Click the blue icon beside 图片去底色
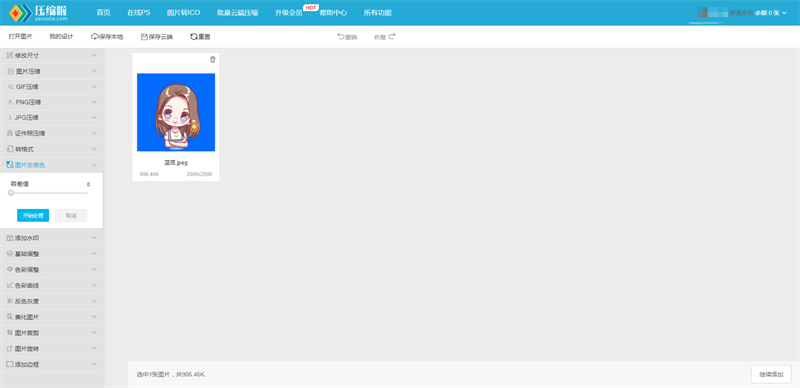The height and width of the screenshot is (388, 800). (10, 165)
